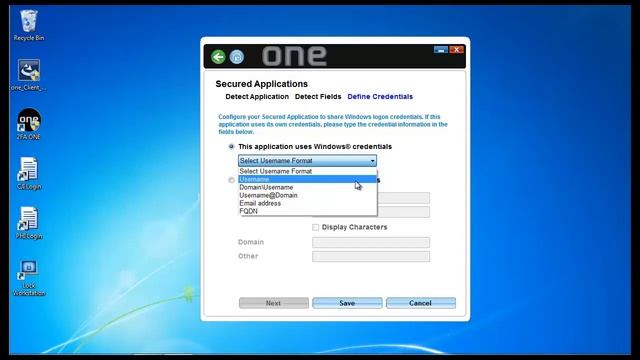Click the blue home icon in header
The height and width of the screenshot is (360, 640).
click(x=237, y=57)
